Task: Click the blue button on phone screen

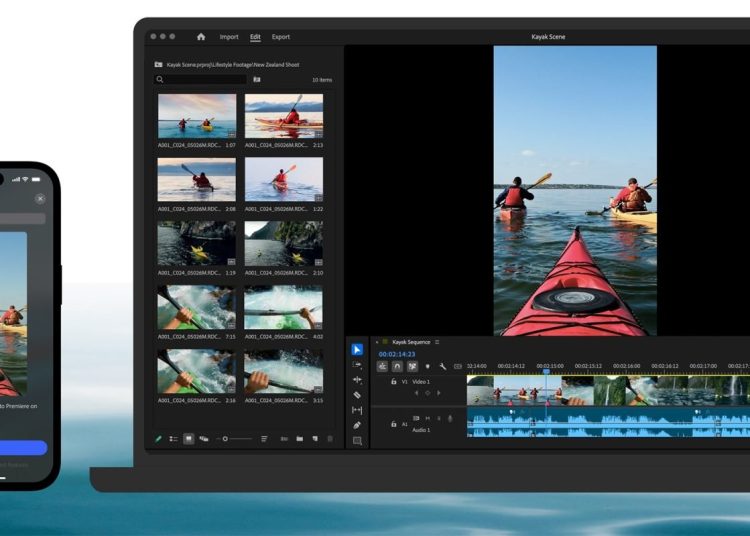Action: (x=23, y=448)
